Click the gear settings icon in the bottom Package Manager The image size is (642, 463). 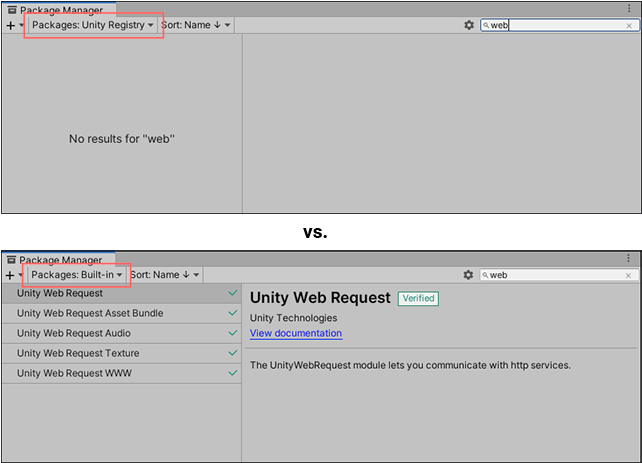pos(468,275)
